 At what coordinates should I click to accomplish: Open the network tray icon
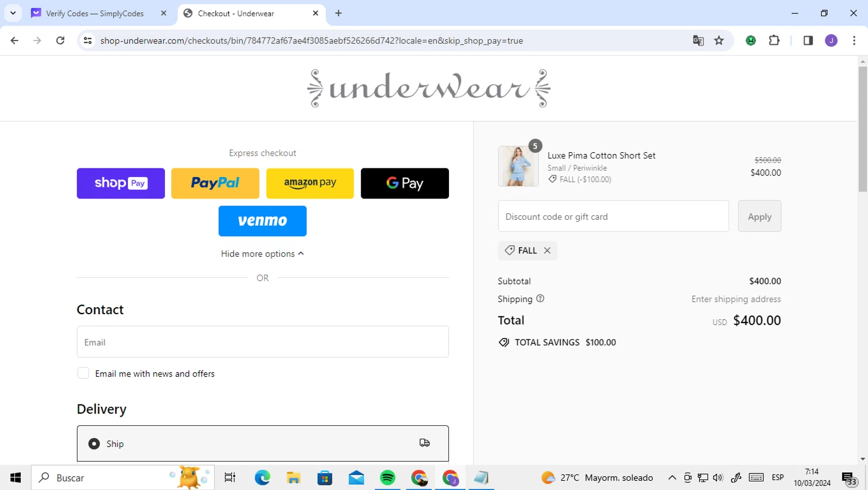click(x=703, y=477)
